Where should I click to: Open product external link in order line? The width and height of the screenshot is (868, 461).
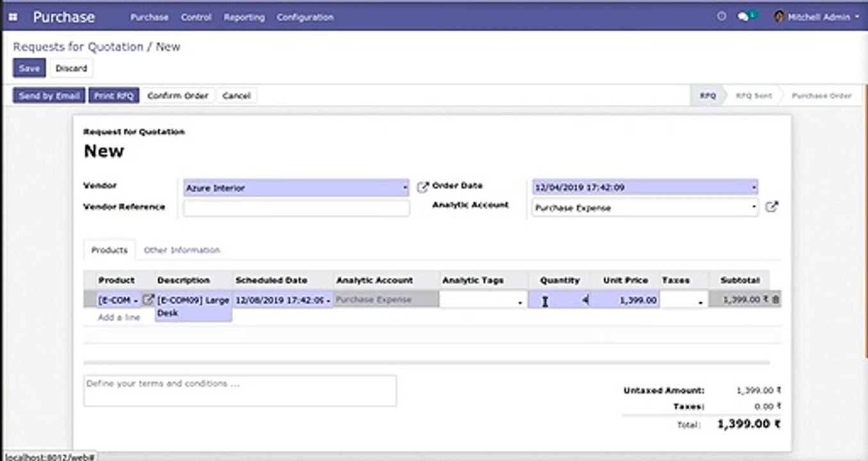[148, 299]
